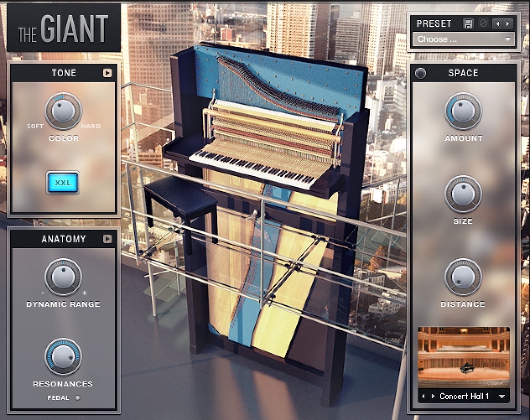
Task: Toggle the PEDAL indicator under Resonances
Action: (x=77, y=398)
